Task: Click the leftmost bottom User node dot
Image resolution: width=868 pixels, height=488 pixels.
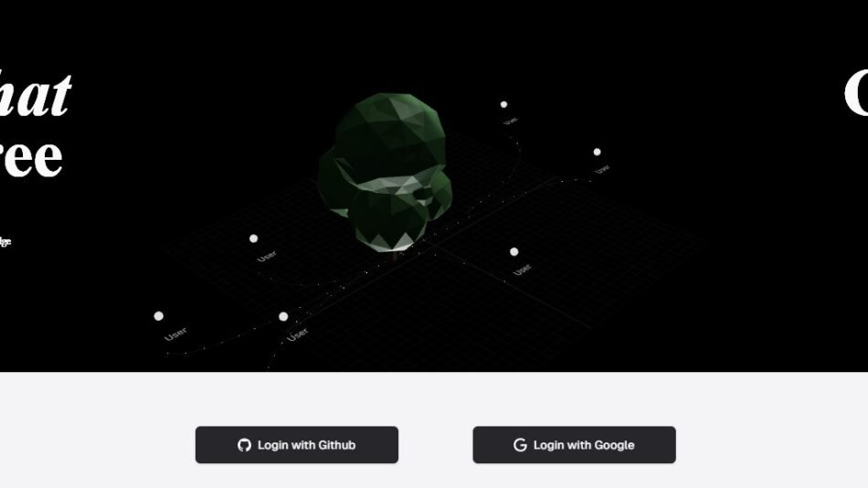Action: coord(158,316)
